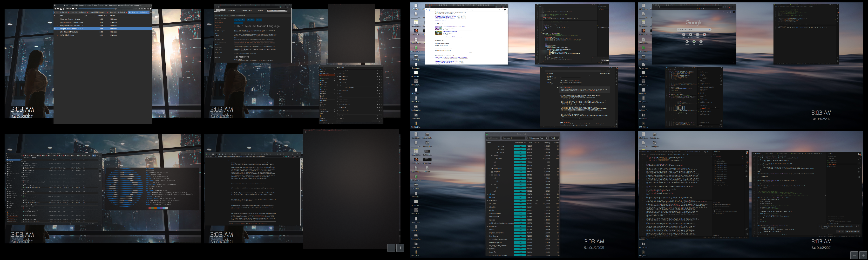
Task: Click the left screen's add-desktop plus button
Action: point(400,248)
